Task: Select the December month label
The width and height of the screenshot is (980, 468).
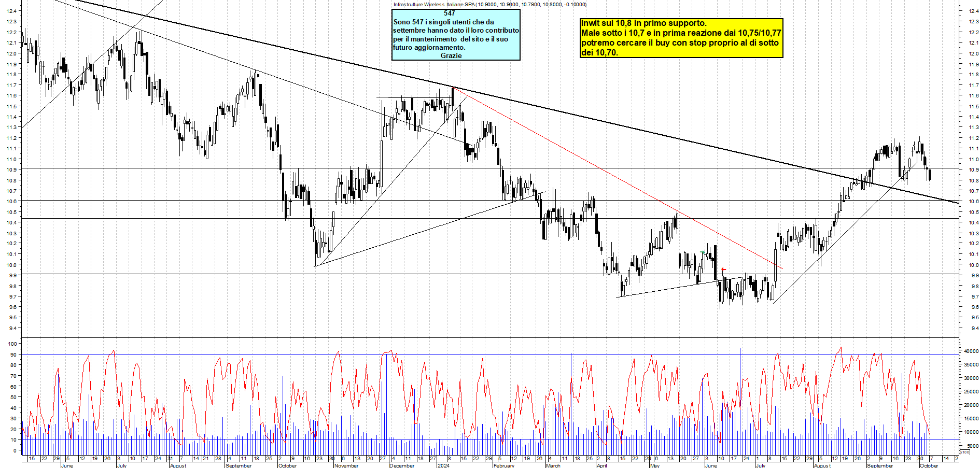Action: (402, 465)
